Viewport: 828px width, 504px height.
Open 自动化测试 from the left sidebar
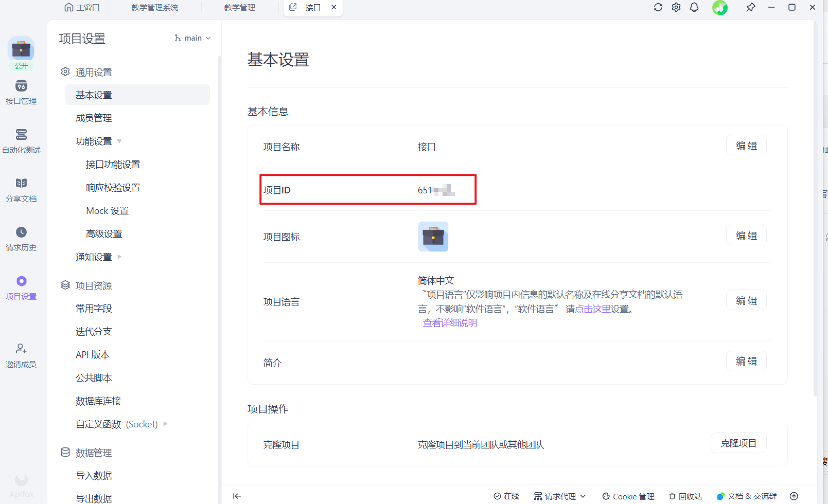(x=21, y=141)
